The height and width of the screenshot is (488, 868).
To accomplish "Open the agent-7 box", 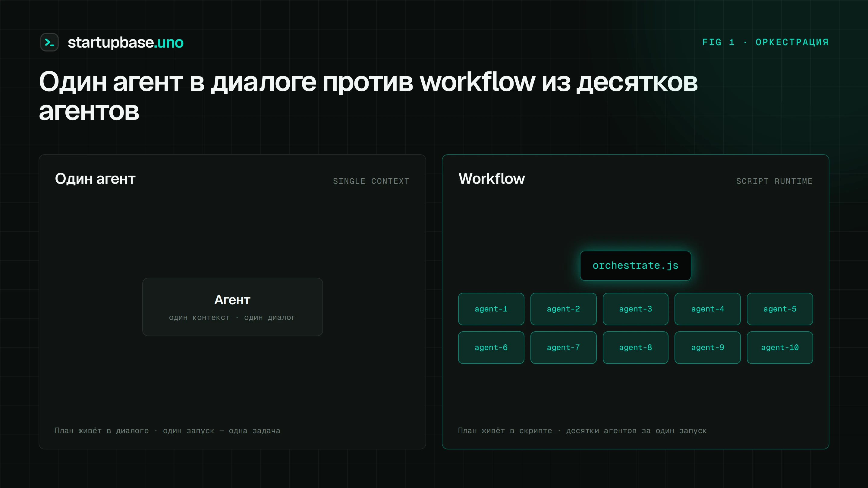I will point(563,348).
